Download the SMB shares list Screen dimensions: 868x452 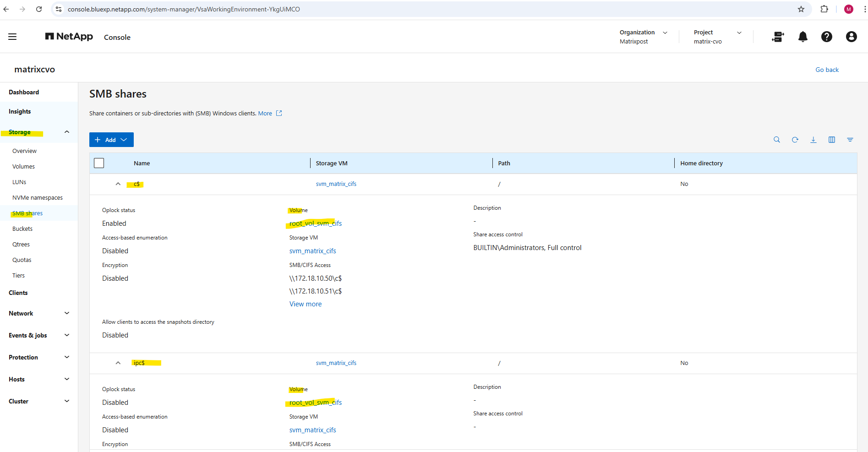(813, 140)
